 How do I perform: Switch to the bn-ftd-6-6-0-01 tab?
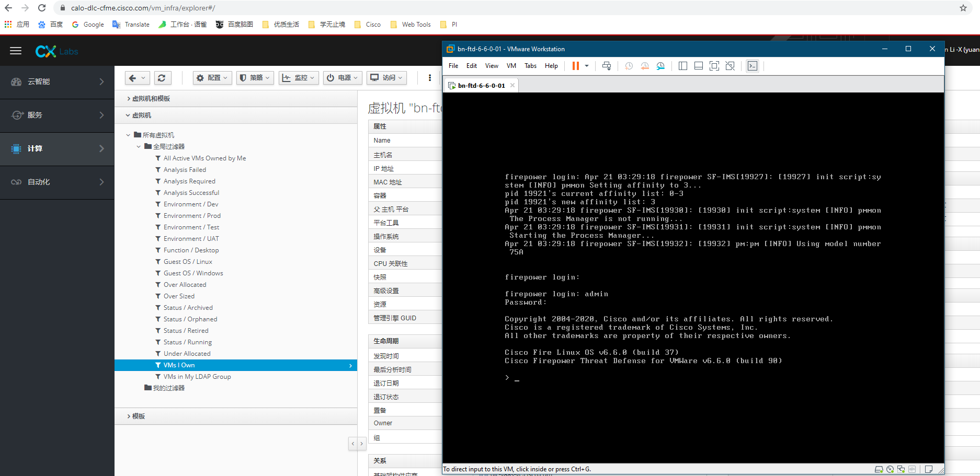click(x=481, y=86)
